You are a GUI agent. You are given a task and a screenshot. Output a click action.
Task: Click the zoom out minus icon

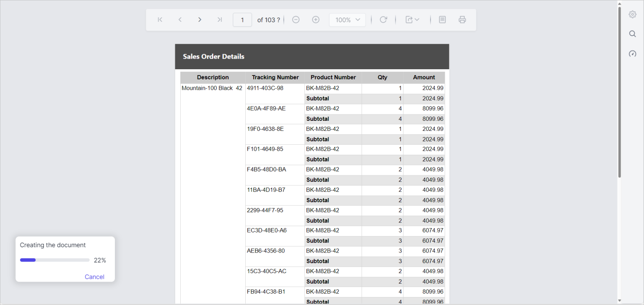tap(296, 20)
